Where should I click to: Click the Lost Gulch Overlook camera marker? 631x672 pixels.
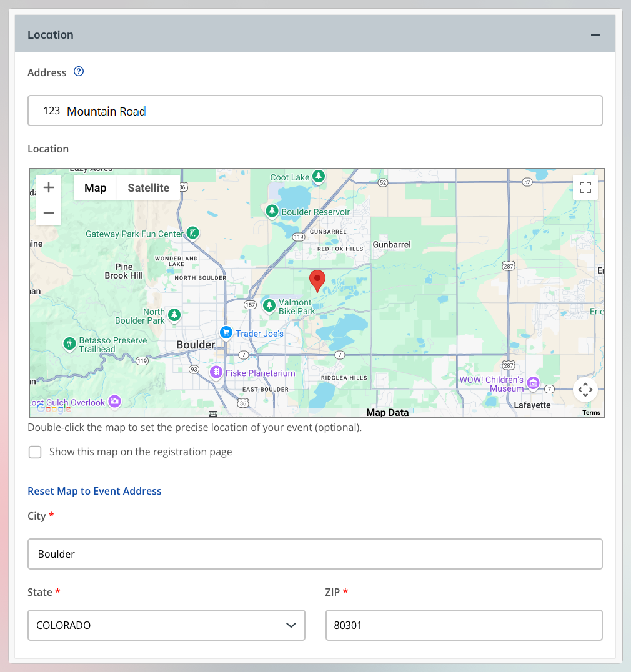coord(114,402)
